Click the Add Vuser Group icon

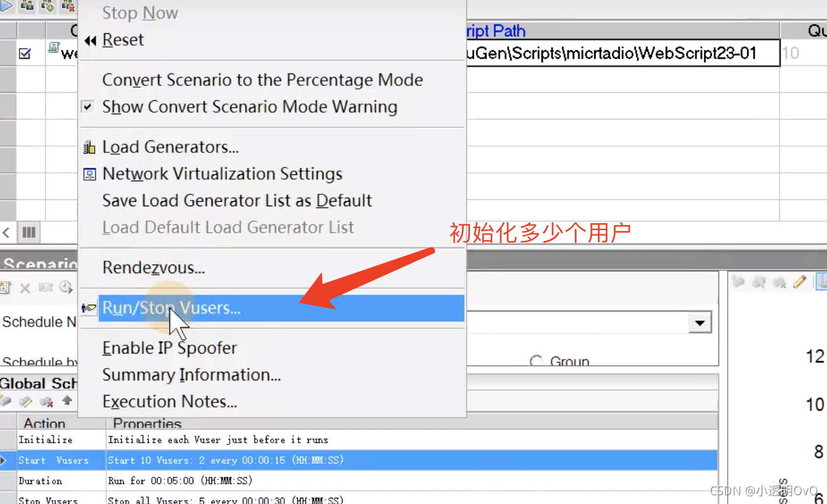point(48,6)
